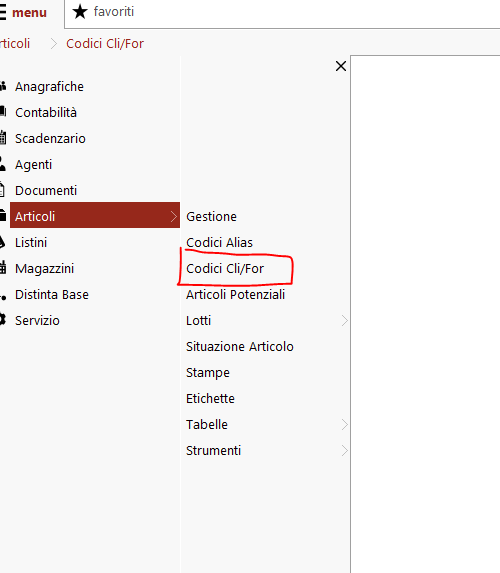Open Situazione Articolo entry
Image resolution: width=500 pixels, height=573 pixels.
240,346
